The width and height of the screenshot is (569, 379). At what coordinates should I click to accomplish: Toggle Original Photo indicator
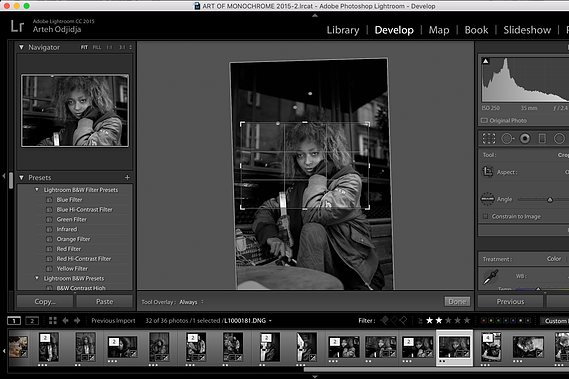click(x=484, y=121)
